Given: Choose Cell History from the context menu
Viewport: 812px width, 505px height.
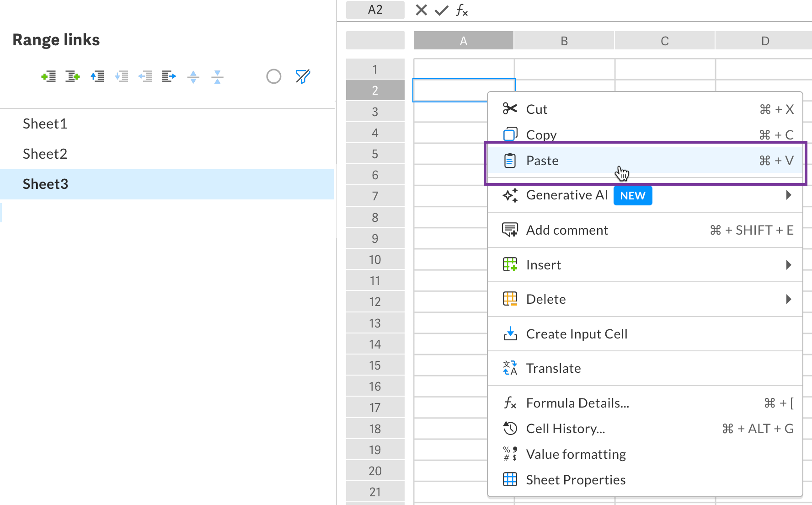Looking at the screenshot, I should [x=565, y=429].
